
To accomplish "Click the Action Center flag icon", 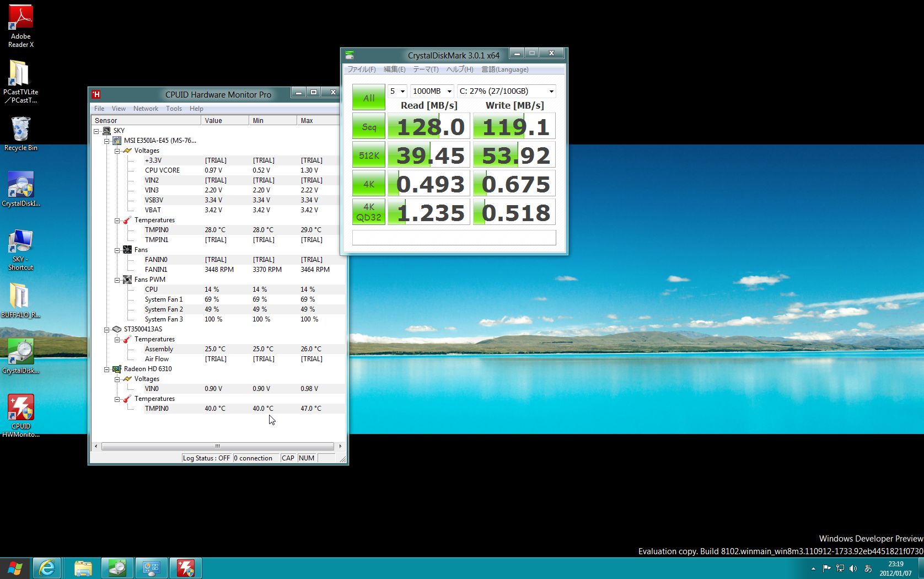I will pos(826,569).
